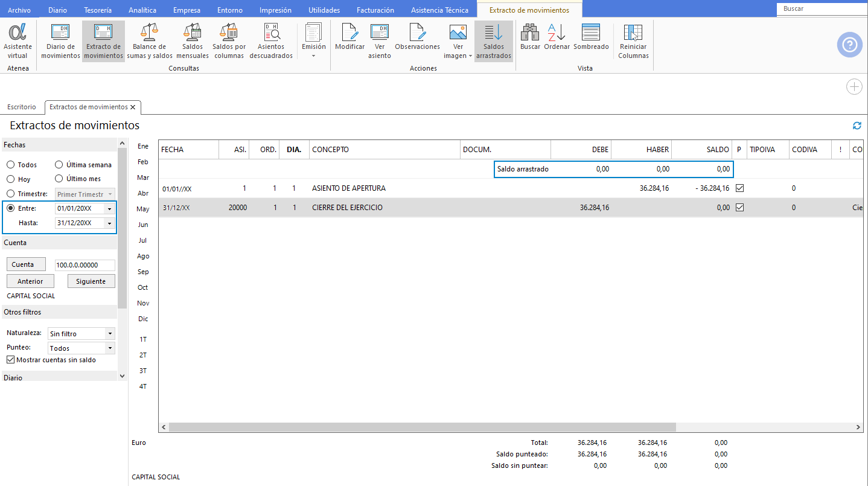Click the CONCEPTO column header
868x486 pixels.
point(385,150)
